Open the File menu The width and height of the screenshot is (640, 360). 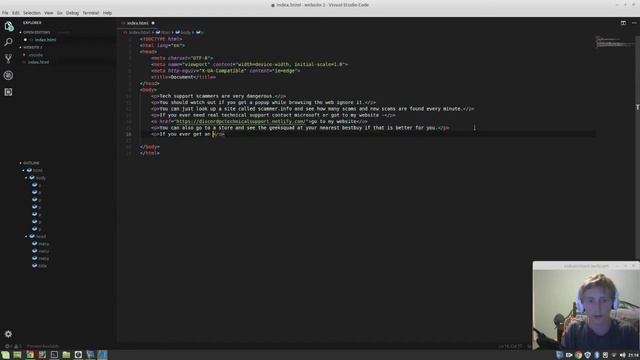[5, 13]
